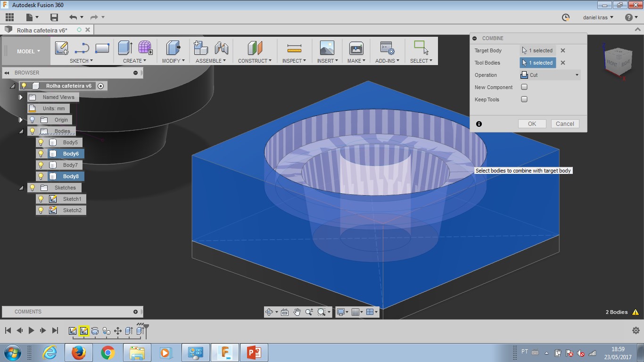Toggle Origin folder visibility lightbulb

click(x=32, y=120)
